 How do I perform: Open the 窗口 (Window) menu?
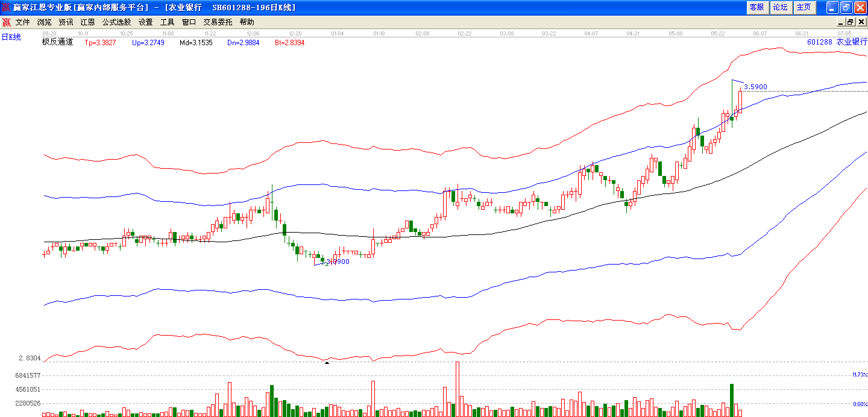click(x=189, y=22)
